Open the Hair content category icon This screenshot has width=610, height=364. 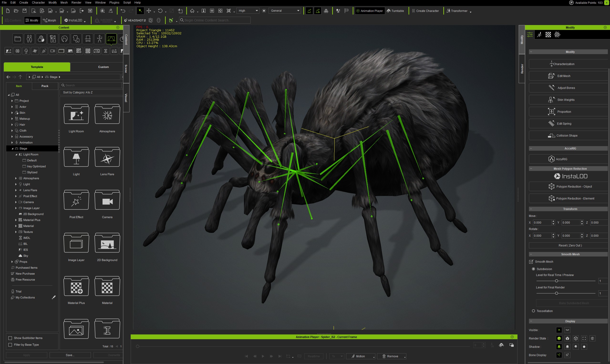click(64, 39)
